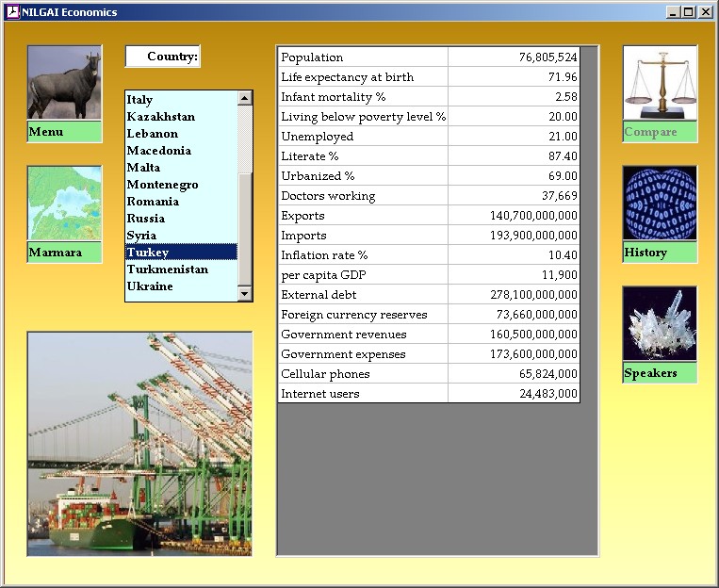Image resolution: width=719 pixels, height=588 pixels.
Task: Select Ukraine from the country list
Action: [x=150, y=286]
